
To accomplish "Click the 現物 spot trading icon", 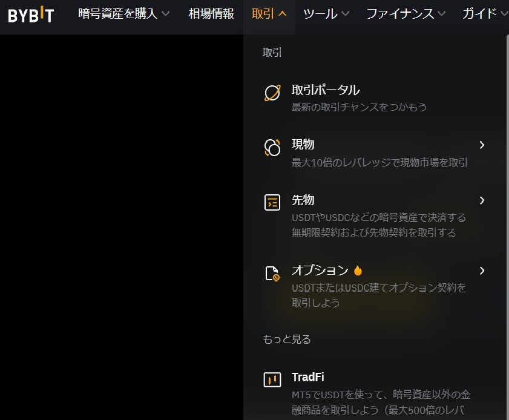I will (x=272, y=148).
